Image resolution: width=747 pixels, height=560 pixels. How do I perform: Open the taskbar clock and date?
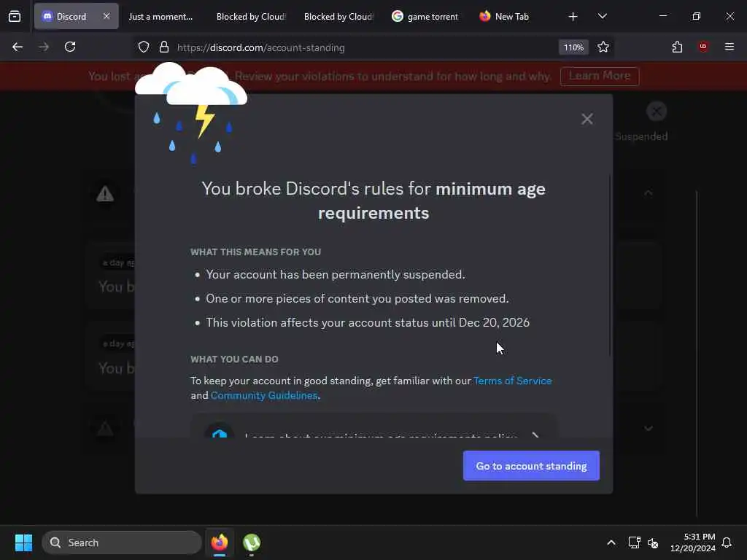693,542
